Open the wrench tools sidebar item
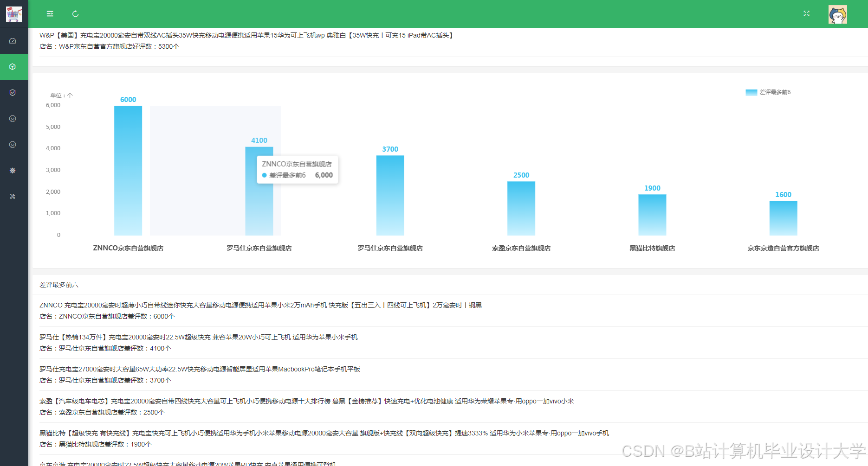The width and height of the screenshot is (868, 466). point(13,197)
